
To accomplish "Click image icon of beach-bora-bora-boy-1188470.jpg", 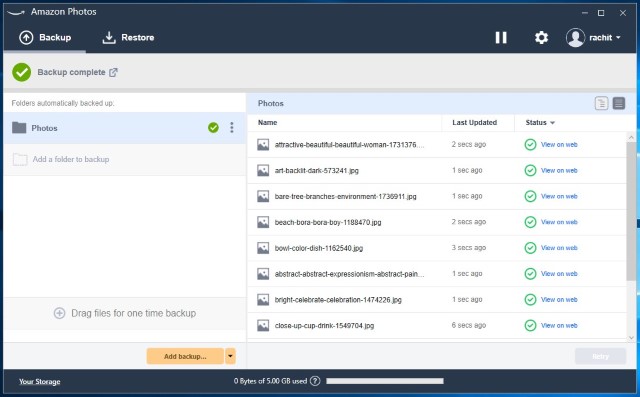I will [263, 222].
